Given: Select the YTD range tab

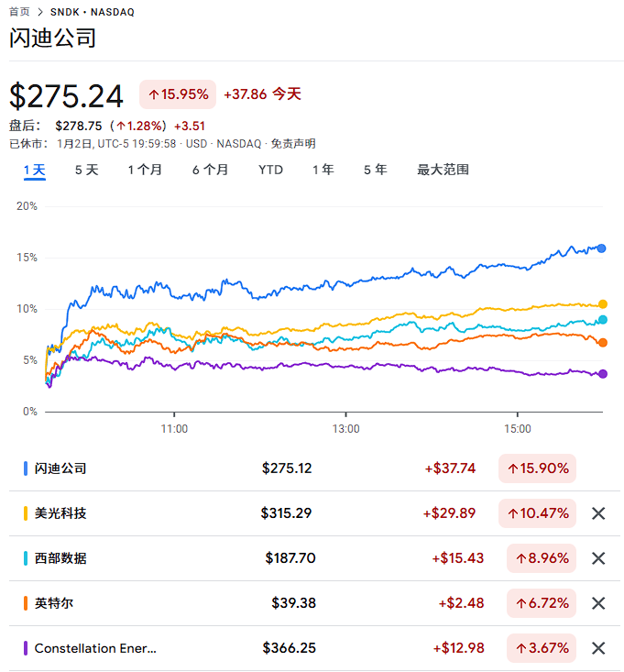Looking at the screenshot, I should pos(270,170).
